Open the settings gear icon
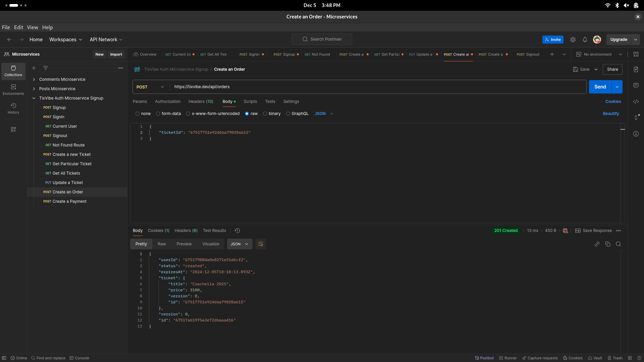 click(x=573, y=40)
